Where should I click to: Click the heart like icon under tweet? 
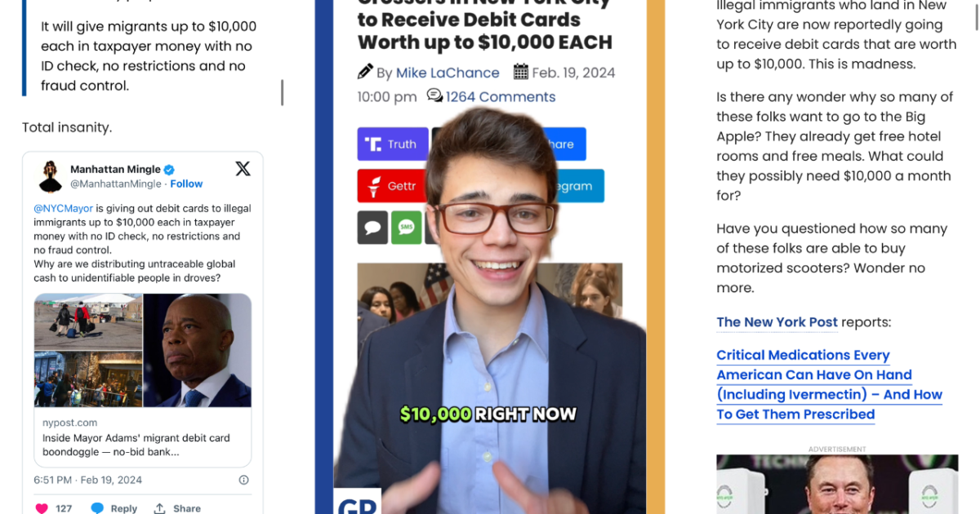(x=42, y=508)
